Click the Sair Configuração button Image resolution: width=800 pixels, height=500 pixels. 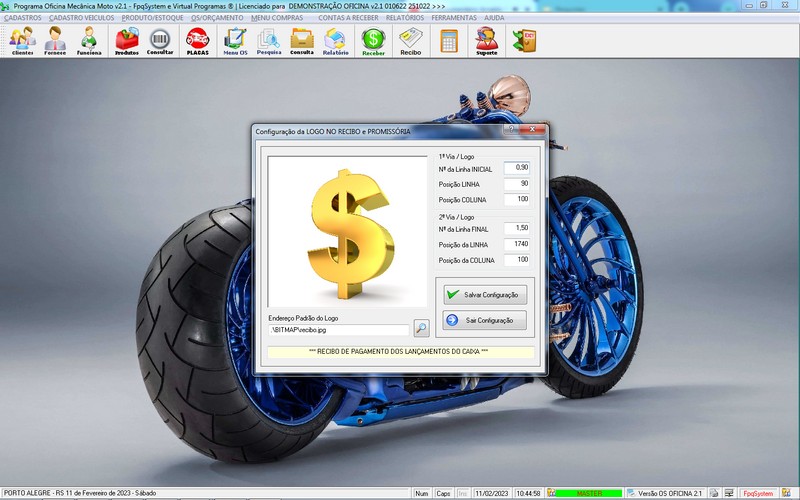coord(485,320)
